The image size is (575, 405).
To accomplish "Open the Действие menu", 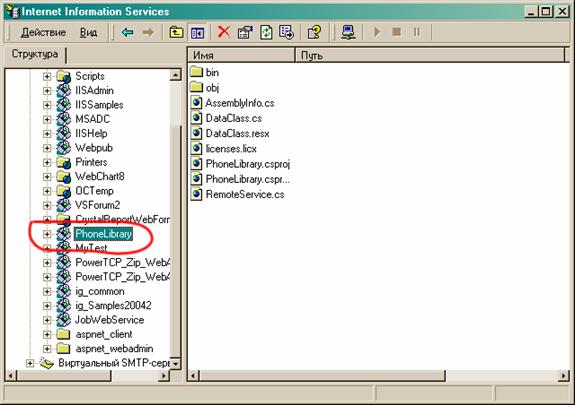I will click(43, 33).
